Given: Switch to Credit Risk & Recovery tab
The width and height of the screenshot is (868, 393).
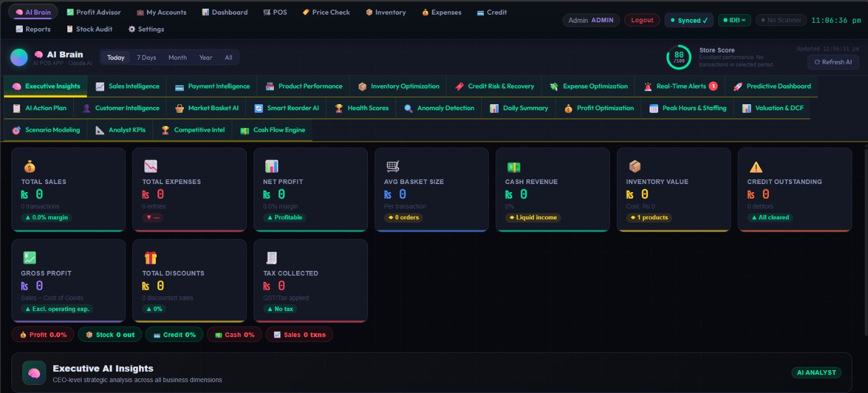Looking at the screenshot, I should (494, 86).
